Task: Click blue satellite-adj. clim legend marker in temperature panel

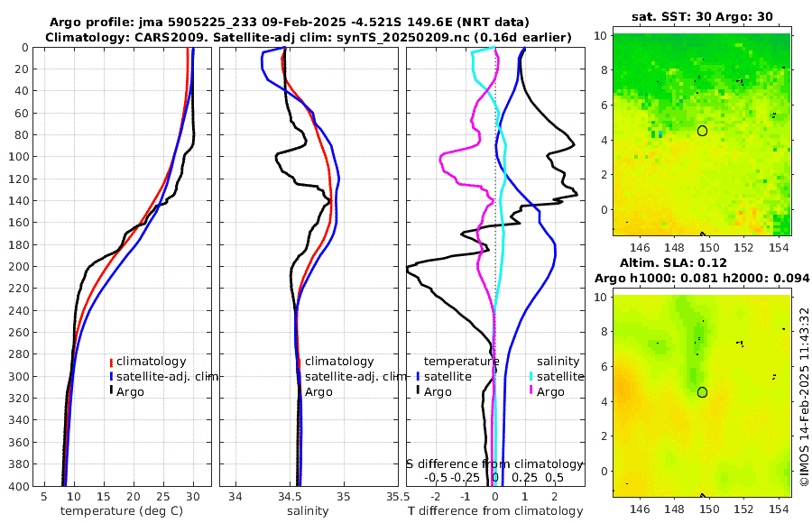Action: pos(111,376)
